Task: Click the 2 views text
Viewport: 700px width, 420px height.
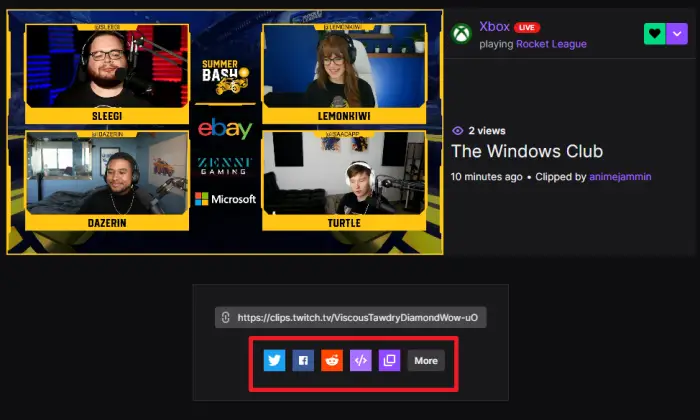Action: 487,131
